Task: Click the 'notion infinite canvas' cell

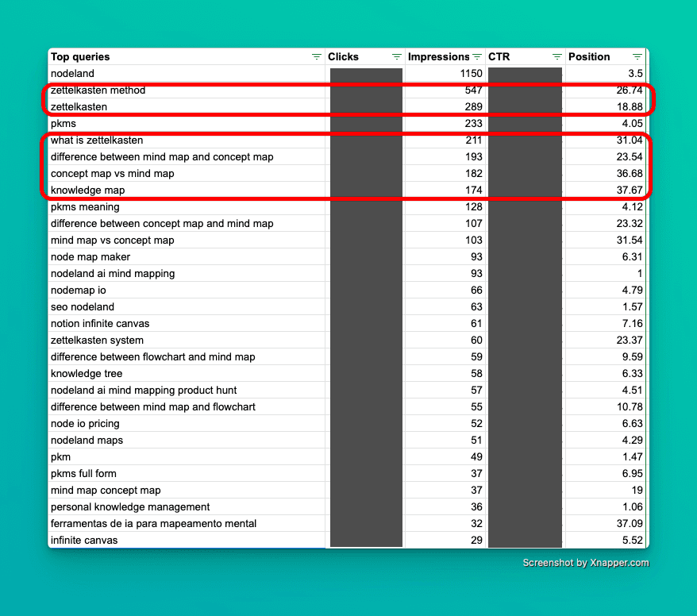Action: click(x=187, y=324)
